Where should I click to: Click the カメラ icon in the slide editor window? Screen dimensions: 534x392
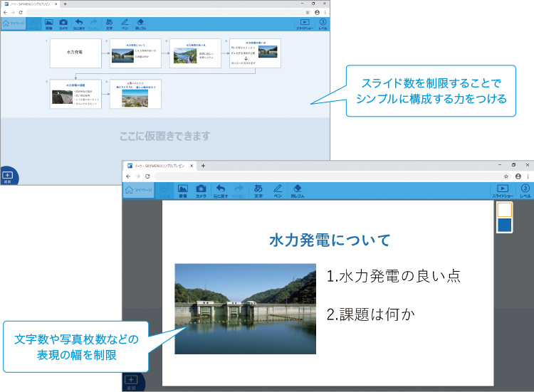(201, 190)
